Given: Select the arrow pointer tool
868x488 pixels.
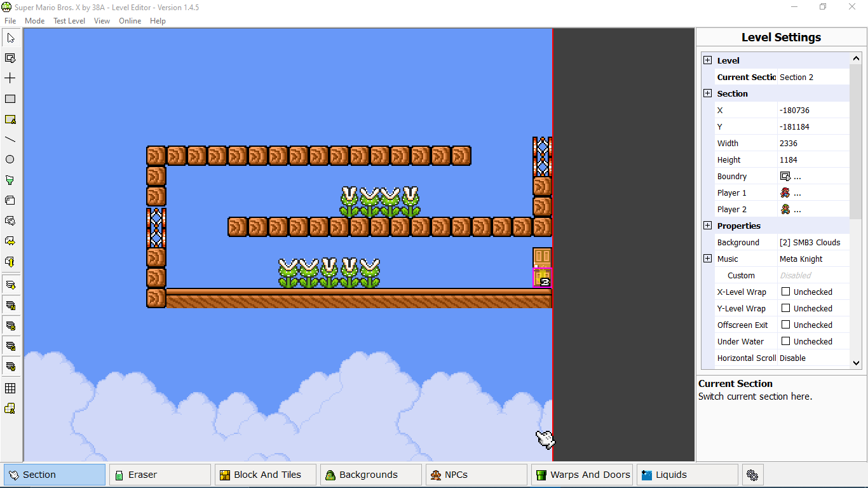Looking at the screenshot, I should pyautogui.click(x=10, y=38).
